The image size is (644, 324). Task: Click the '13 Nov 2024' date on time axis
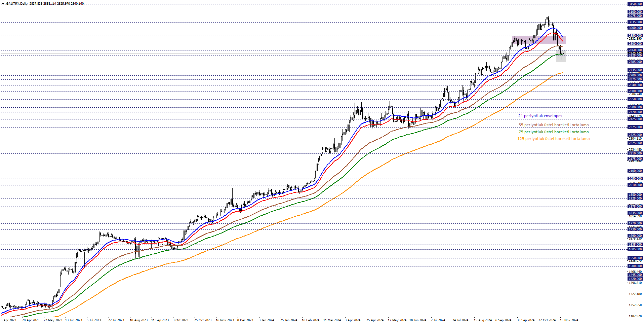pyautogui.click(x=569, y=320)
